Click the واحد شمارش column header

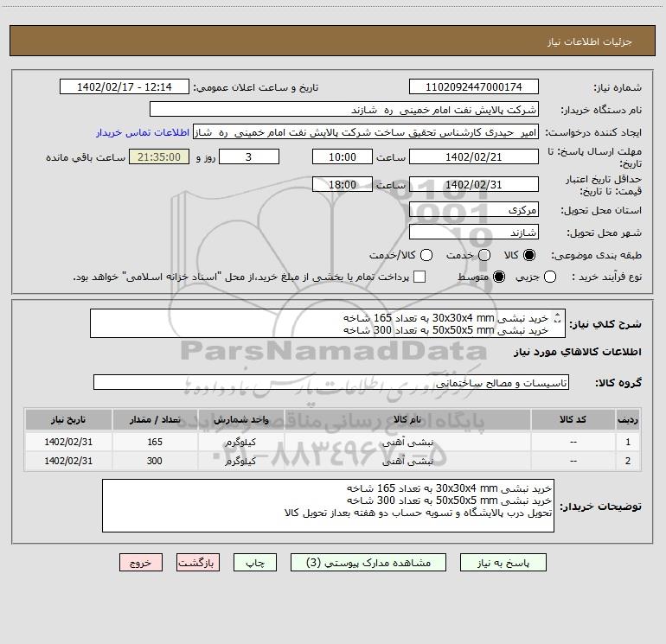(240, 420)
